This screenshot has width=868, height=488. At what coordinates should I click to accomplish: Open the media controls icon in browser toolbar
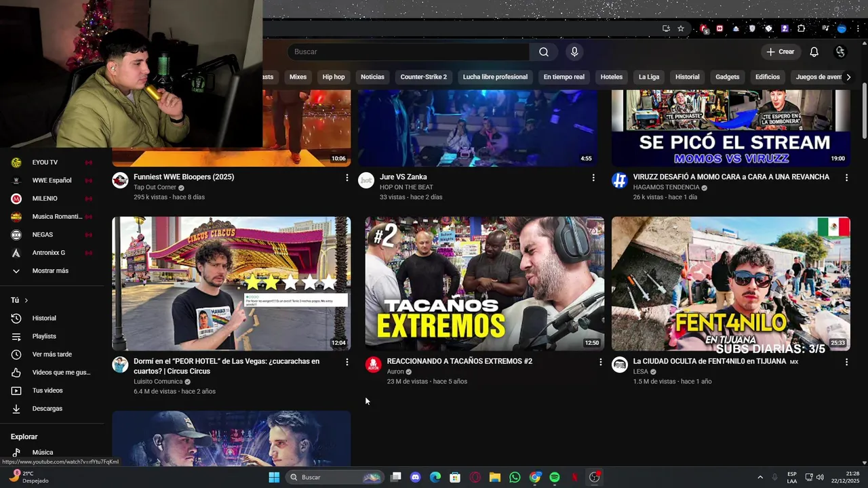point(825,28)
